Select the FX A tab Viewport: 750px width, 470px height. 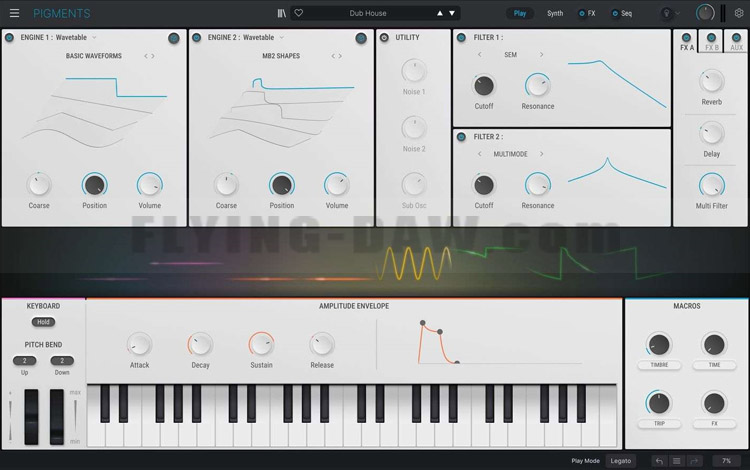pyautogui.click(x=687, y=47)
